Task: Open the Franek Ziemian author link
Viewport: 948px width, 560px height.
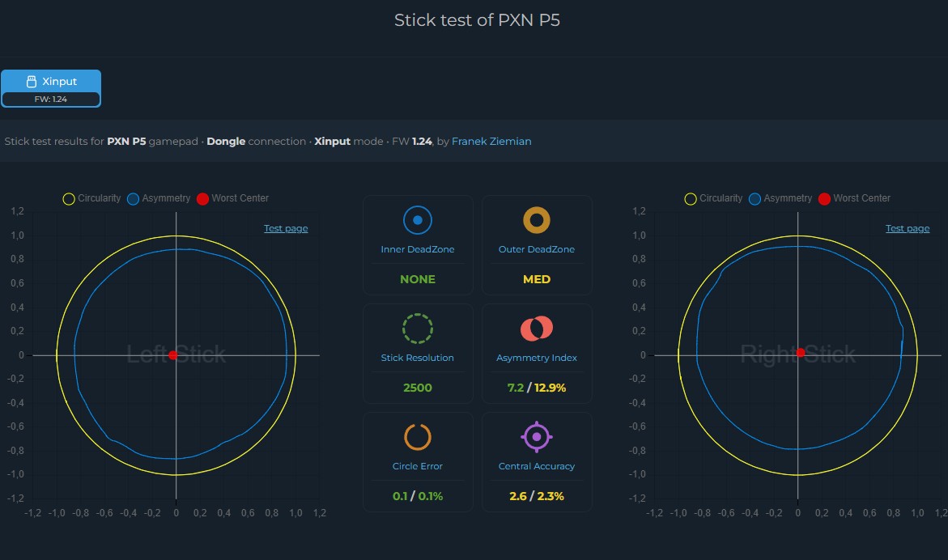Action: tap(491, 142)
